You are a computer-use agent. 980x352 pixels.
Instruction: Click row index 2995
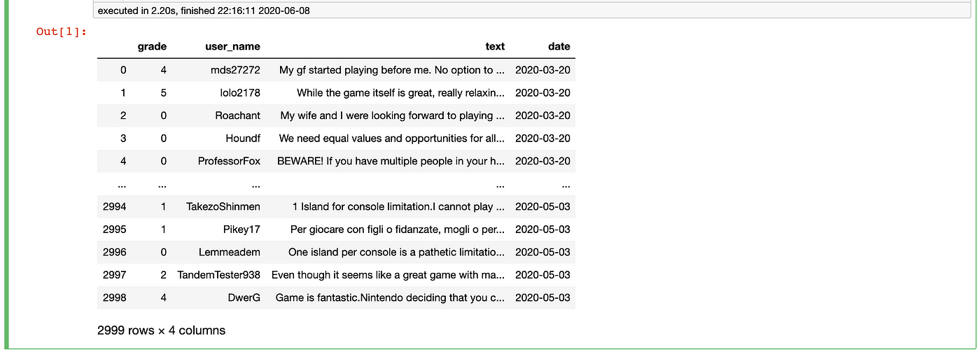tap(115, 229)
